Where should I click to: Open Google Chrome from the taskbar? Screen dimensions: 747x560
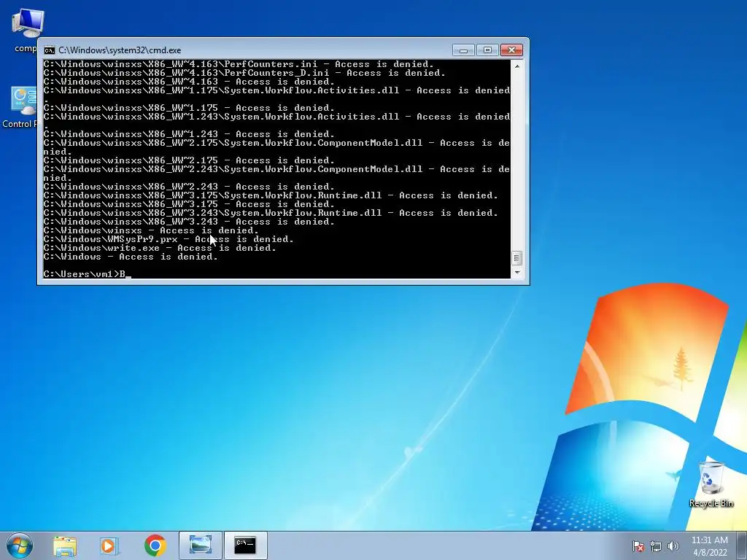[x=155, y=545]
